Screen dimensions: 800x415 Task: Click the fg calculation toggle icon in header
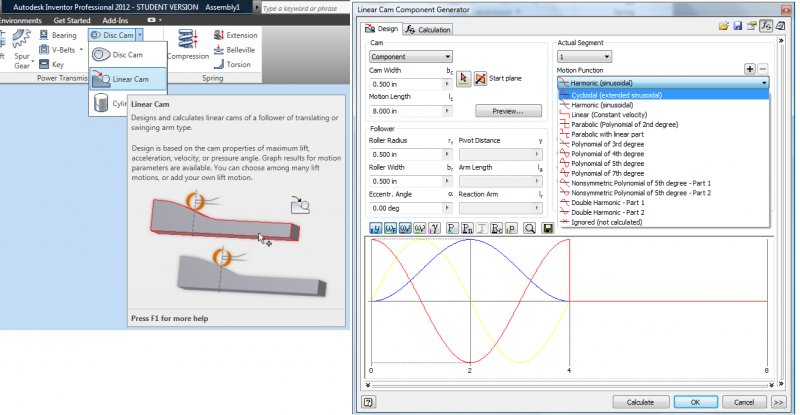(765, 26)
